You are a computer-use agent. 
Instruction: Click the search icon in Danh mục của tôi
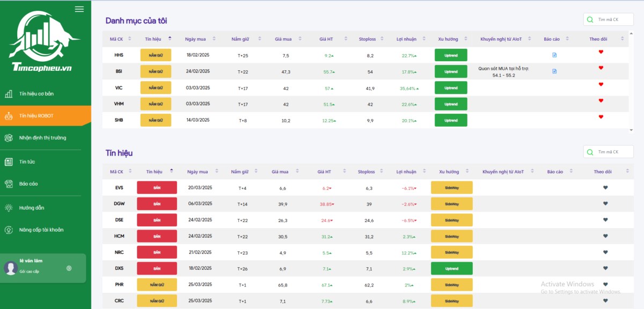click(x=590, y=19)
